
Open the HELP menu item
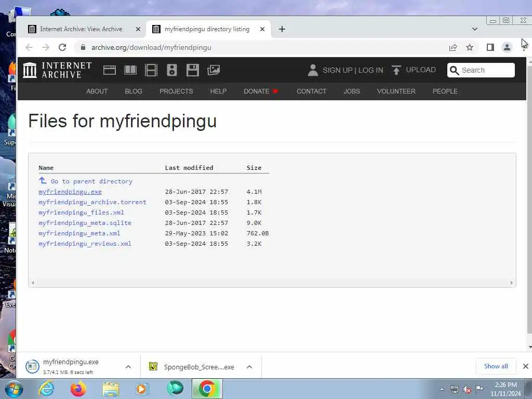(218, 91)
